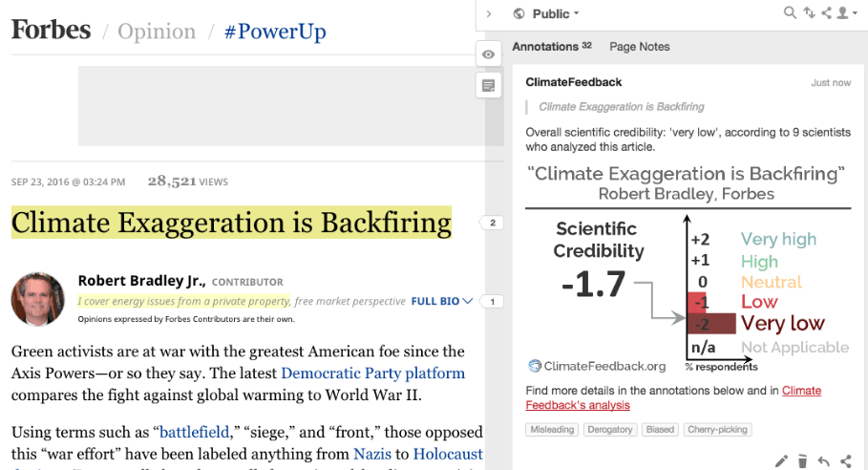Reply to the annotation with the arrow icon
This screenshot has width=868, height=470.
(x=824, y=461)
